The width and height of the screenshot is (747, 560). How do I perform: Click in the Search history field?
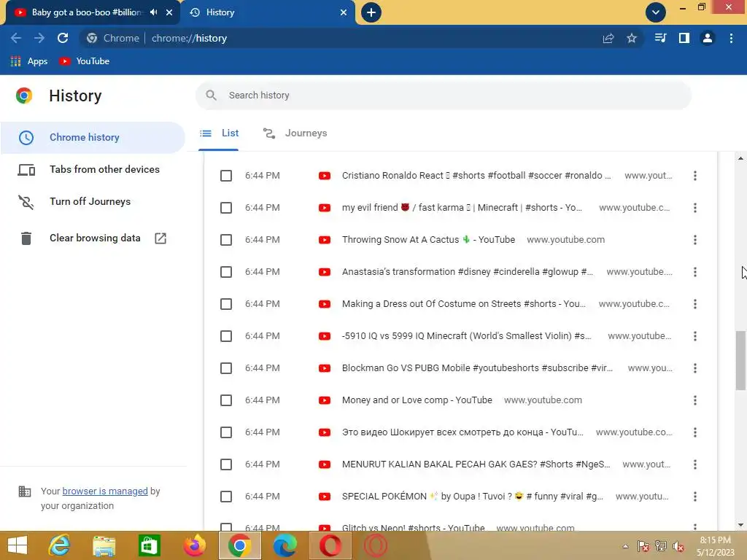click(x=443, y=96)
